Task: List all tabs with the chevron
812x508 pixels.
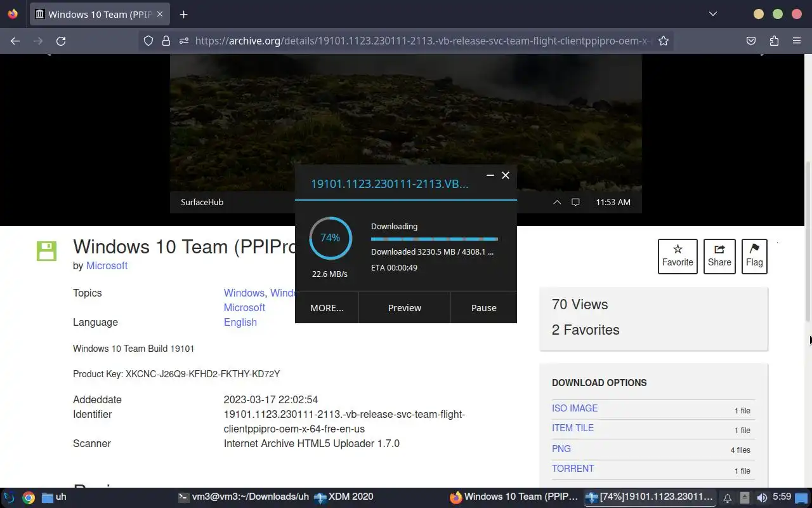Action: [x=713, y=14]
